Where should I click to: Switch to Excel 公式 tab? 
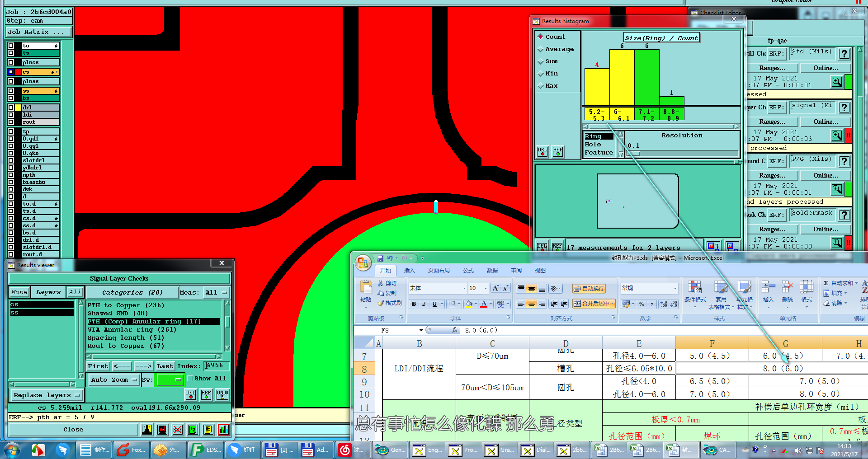click(468, 270)
